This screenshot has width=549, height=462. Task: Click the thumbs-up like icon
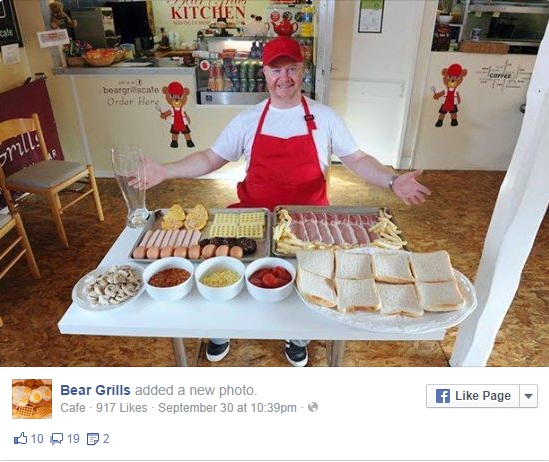(x=21, y=439)
